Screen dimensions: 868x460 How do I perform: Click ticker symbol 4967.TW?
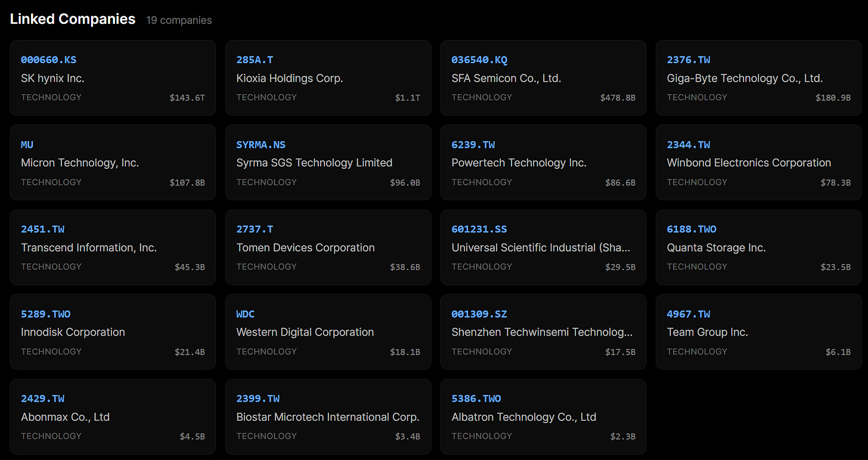(x=689, y=314)
